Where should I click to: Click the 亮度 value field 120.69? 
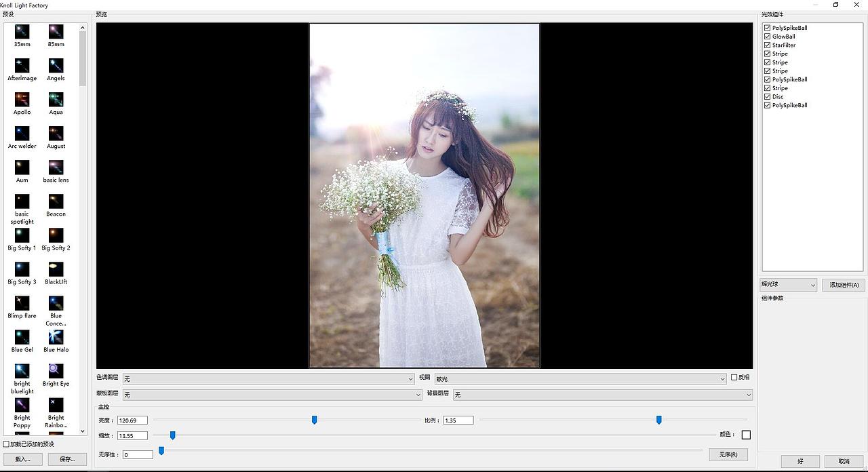132,420
